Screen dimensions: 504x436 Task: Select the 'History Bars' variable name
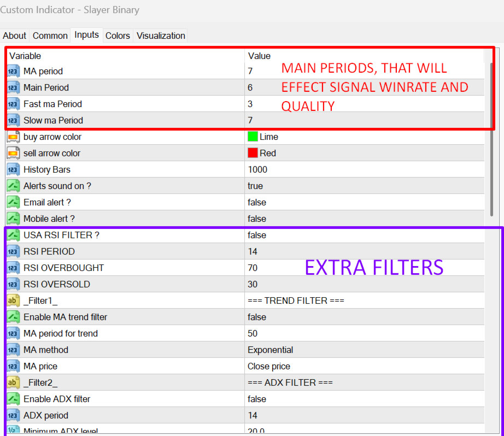pyautogui.click(x=47, y=169)
